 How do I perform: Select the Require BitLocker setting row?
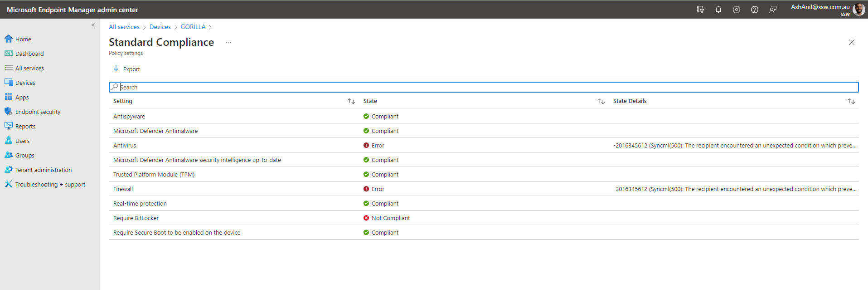pyautogui.click(x=136, y=218)
